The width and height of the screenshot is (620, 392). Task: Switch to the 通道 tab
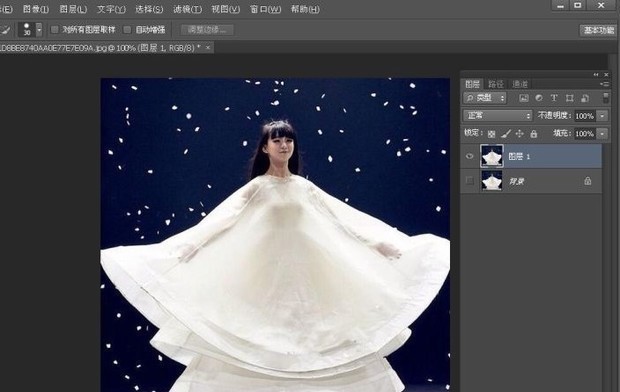point(520,84)
